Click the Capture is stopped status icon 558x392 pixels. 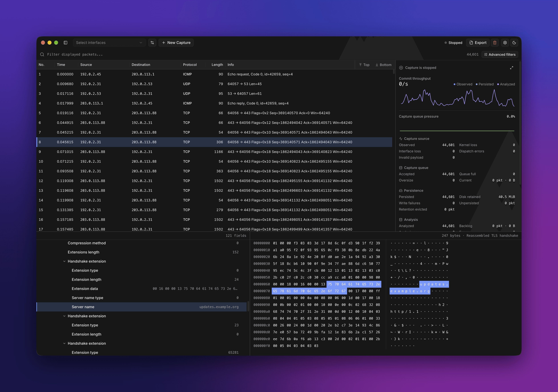401,68
